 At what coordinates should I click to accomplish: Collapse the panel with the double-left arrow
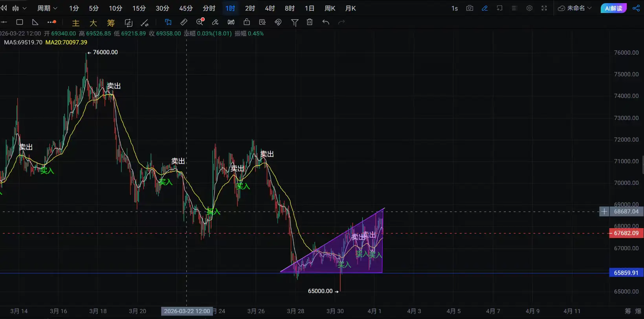pyautogui.click(x=4, y=8)
